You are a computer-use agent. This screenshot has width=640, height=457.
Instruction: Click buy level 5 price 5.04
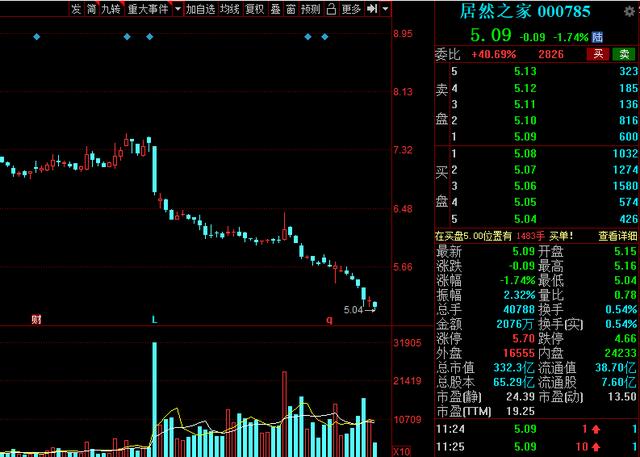click(525, 219)
